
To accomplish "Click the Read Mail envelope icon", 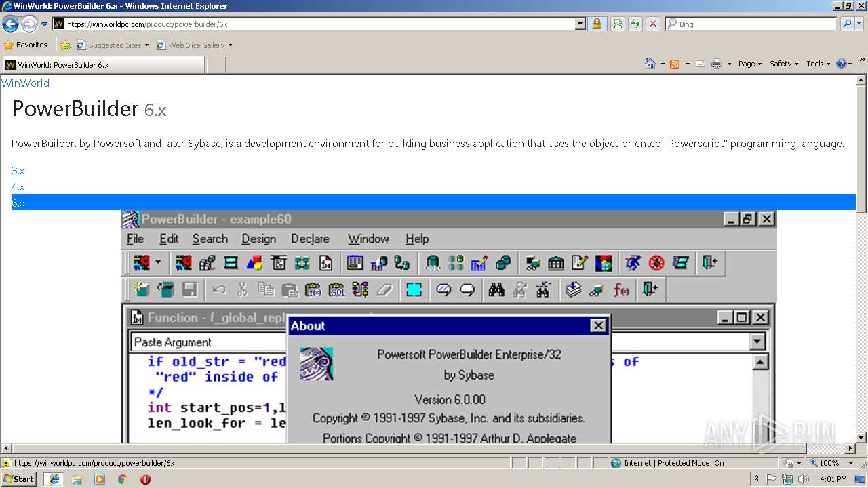I will pos(700,64).
